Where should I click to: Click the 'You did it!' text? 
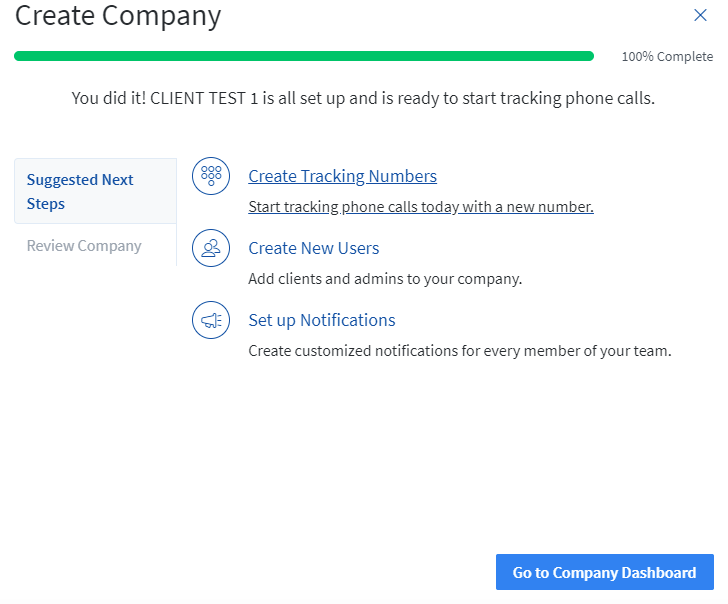(108, 99)
